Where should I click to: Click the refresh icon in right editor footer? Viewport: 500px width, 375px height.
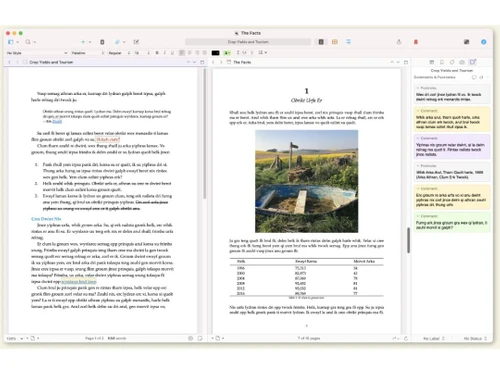tap(406, 338)
